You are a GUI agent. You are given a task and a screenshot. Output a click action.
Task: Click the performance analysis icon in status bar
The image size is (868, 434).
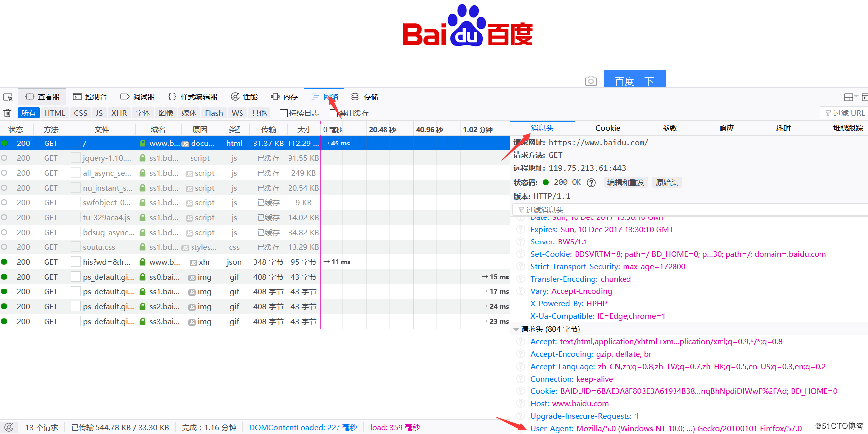[x=8, y=427]
